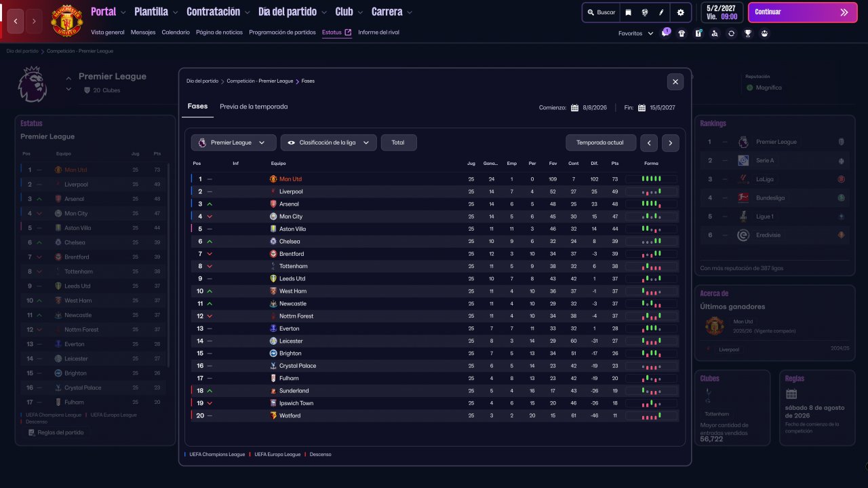Screen dimensions: 868x488
Task: Click the Forma column header
Action: (651, 164)
